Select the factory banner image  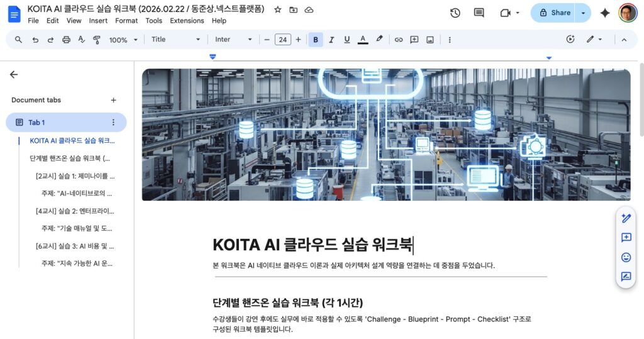(x=386, y=135)
